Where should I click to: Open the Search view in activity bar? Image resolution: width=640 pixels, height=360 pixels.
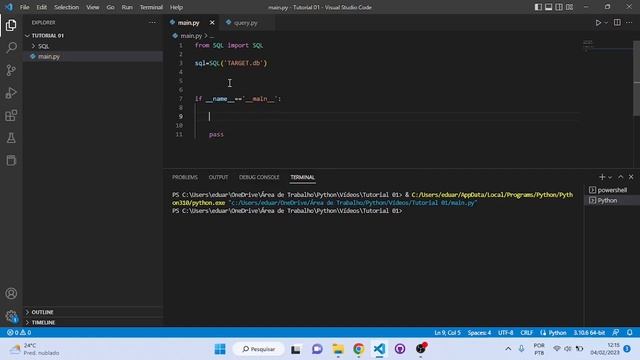[x=11, y=48]
